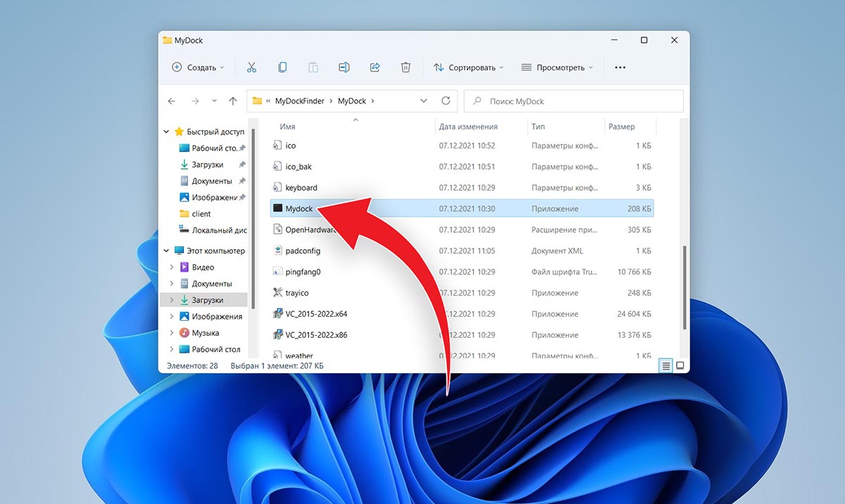Screen dimensions: 845x504
Task: Navigate back with the left arrow
Action: pyautogui.click(x=172, y=101)
